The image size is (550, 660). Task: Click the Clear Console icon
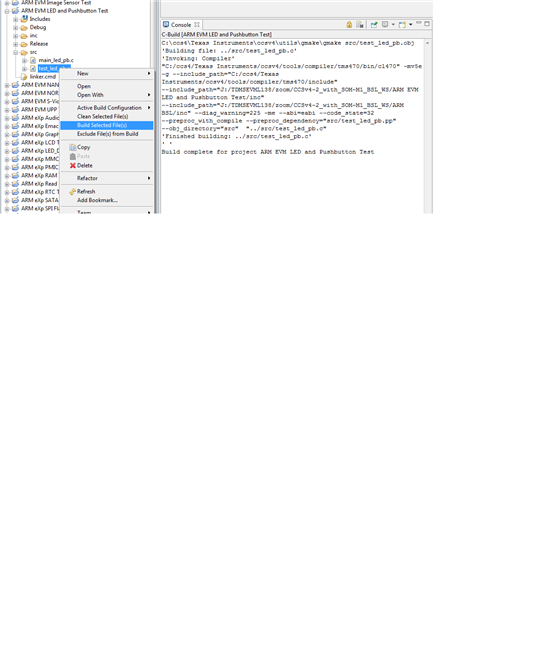[x=360, y=25]
